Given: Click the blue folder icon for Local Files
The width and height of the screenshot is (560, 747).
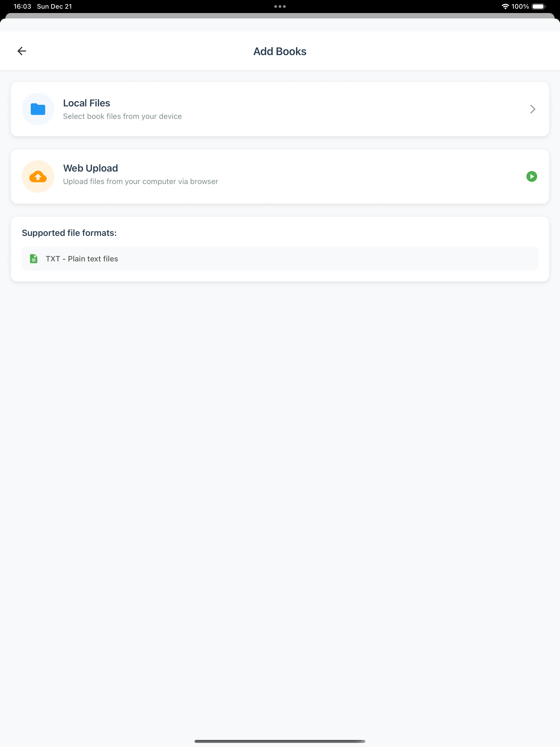Looking at the screenshot, I should [38, 109].
